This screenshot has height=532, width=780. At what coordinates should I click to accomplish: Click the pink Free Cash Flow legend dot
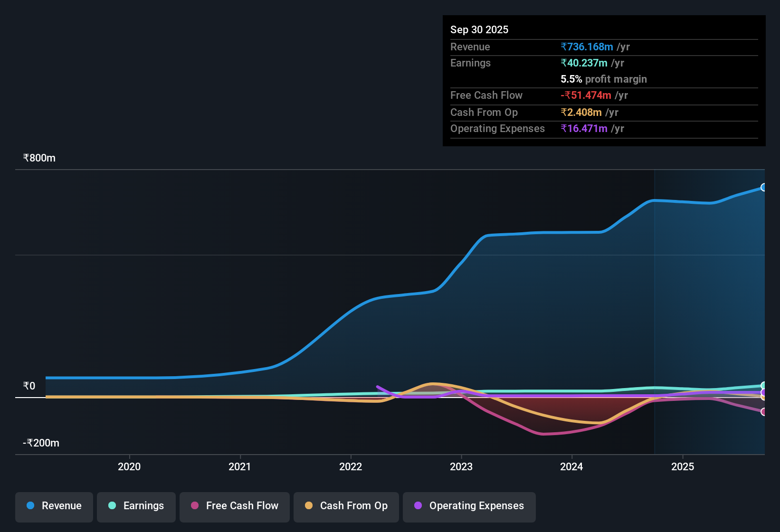tap(194, 505)
